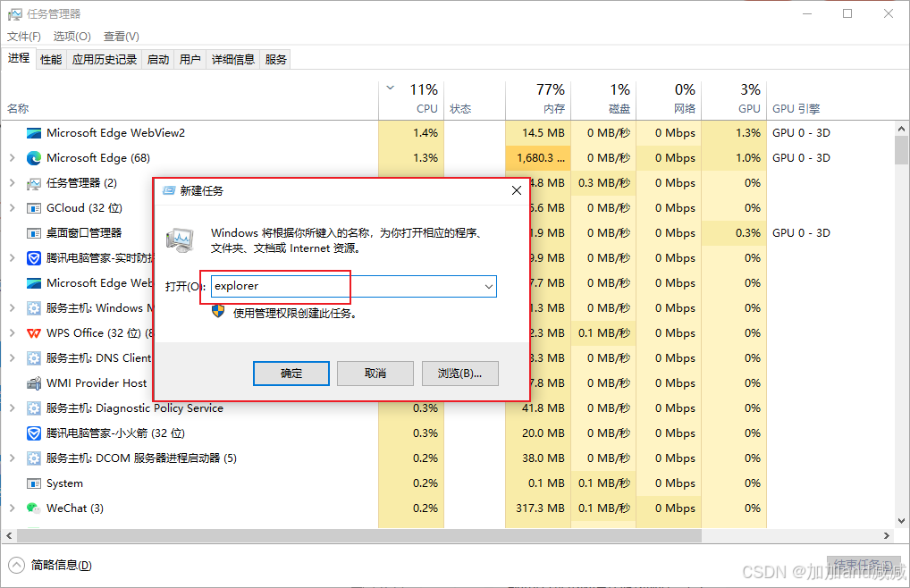Open the 文件(F) menu

coord(24,37)
